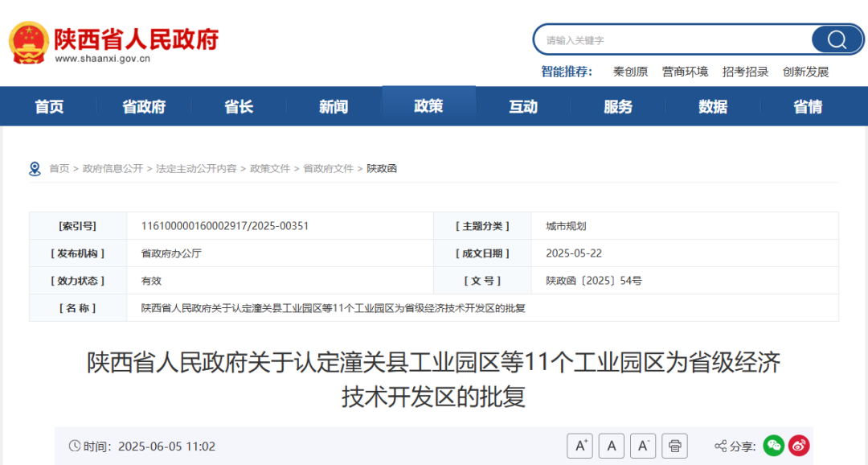The width and height of the screenshot is (868, 465).
Task: Select index number 11610000016002917/2025-00351
Action: (x=225, y=226)
